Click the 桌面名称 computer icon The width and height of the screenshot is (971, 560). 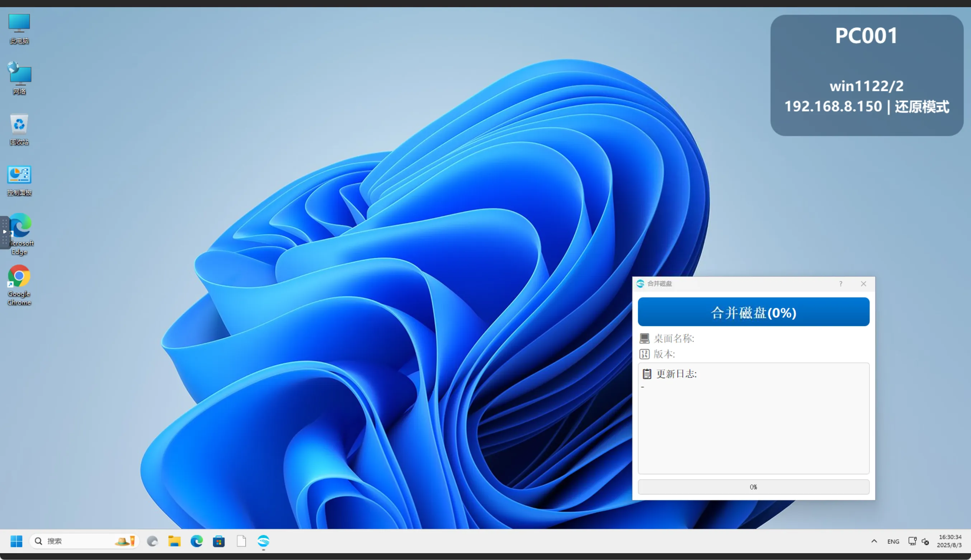(x=644, y=338)
